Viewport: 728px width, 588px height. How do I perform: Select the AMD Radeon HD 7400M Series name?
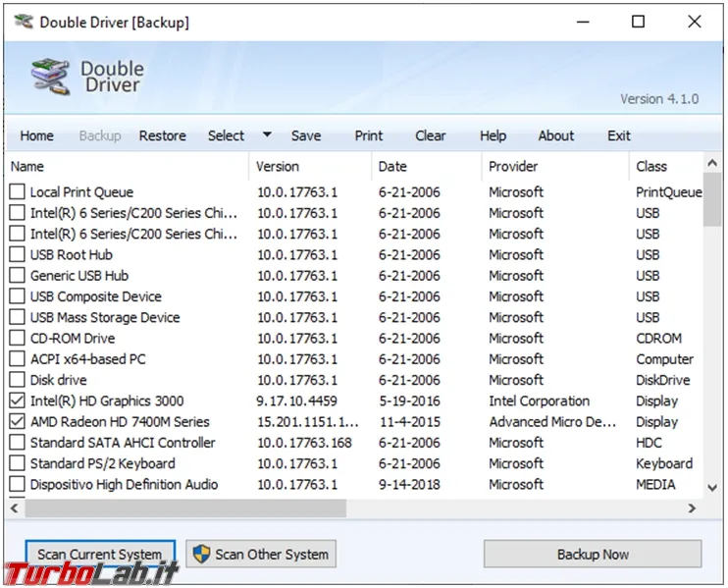(x=120, y=422)
